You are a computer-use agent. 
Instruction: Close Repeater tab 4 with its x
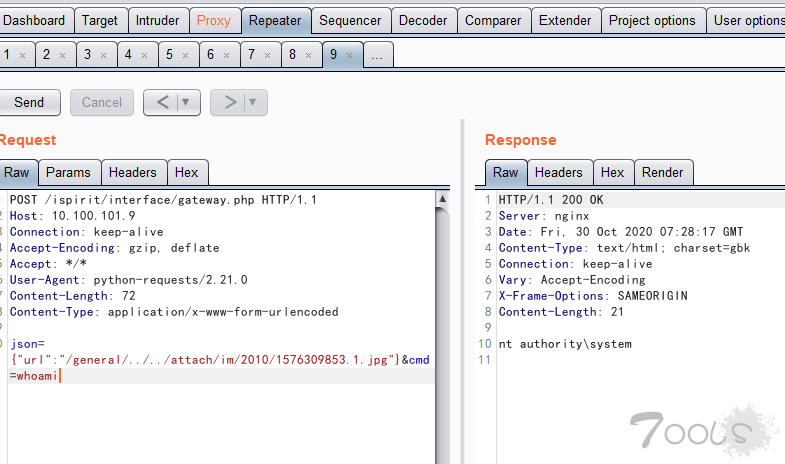[x=145, y=56]
